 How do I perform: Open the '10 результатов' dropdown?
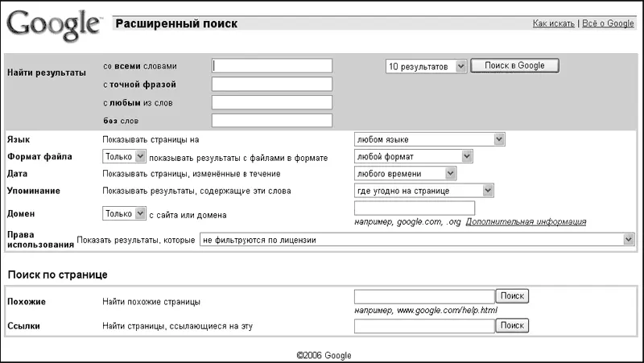(426, 66)
